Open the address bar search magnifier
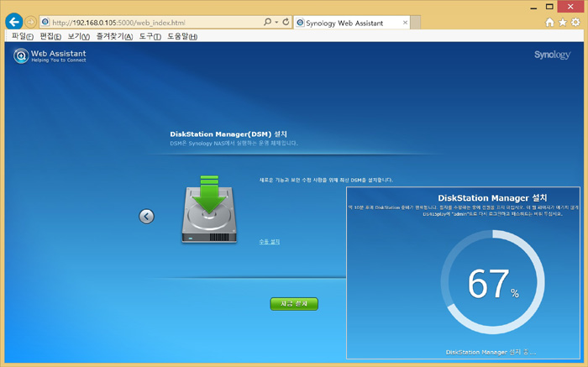Image resolution: width=588 pixels, height=367 pixels. [267, 22]
